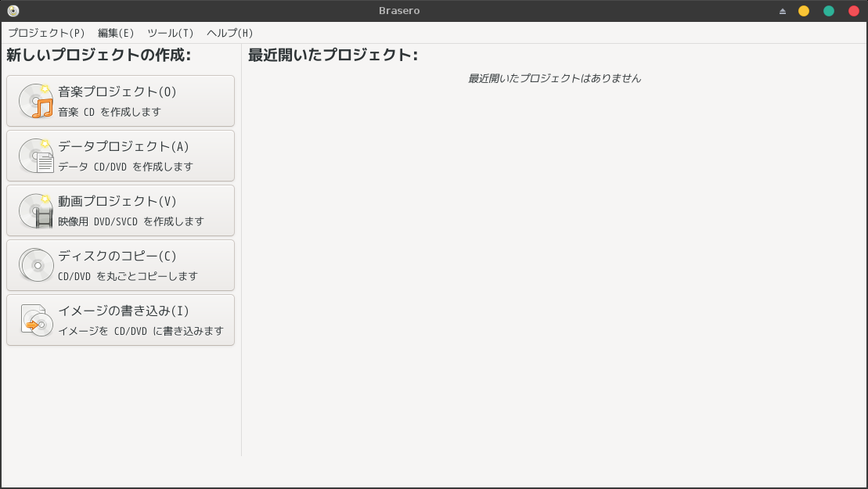
Task: Click the 最近開いたプロジェクト heading
Action: [x=333, y=55]
